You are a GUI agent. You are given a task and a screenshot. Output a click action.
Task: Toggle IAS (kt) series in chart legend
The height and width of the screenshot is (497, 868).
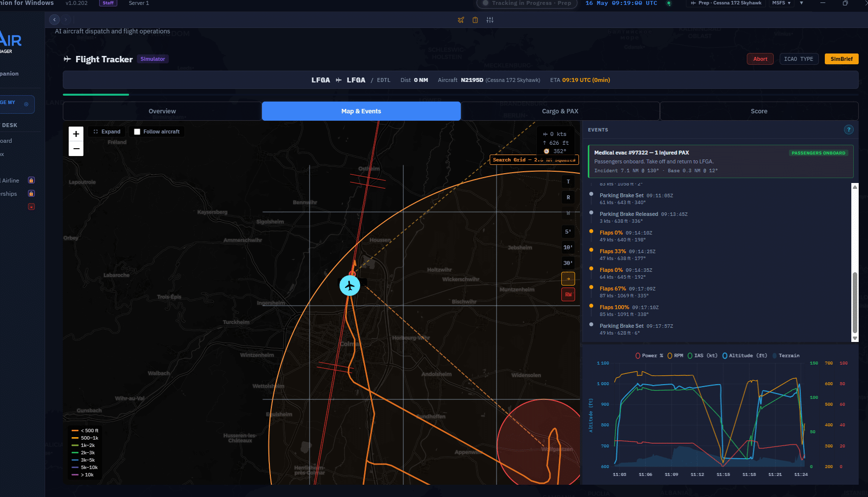coord(702,356)
